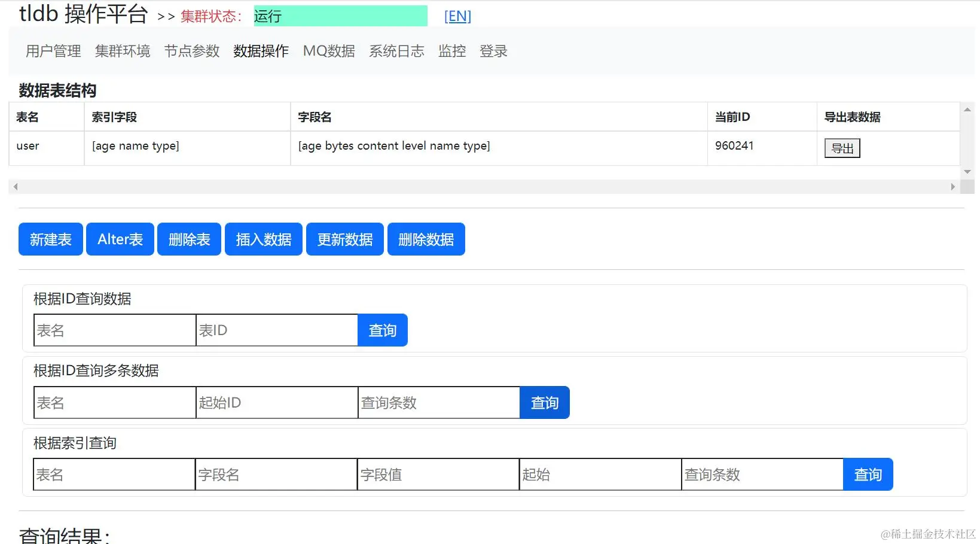View 系统日志 page
The height and width of the screenshot is (544, 980).
click(396, 51)
